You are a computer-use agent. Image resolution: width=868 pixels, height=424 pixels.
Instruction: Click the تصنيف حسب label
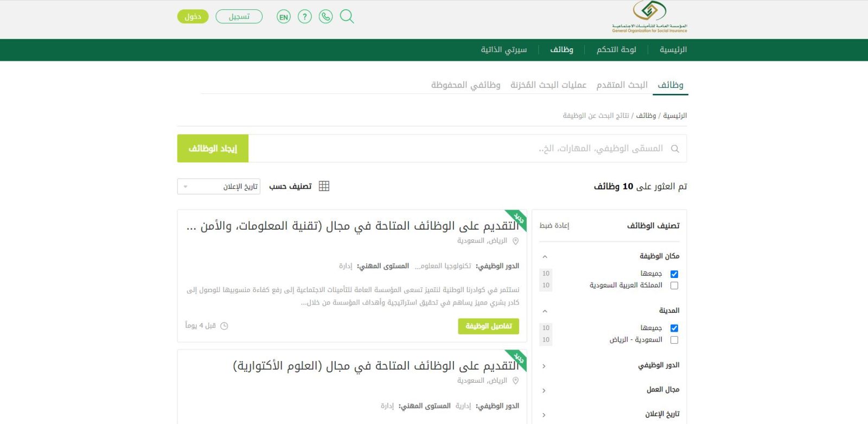(x=290, y=187)
